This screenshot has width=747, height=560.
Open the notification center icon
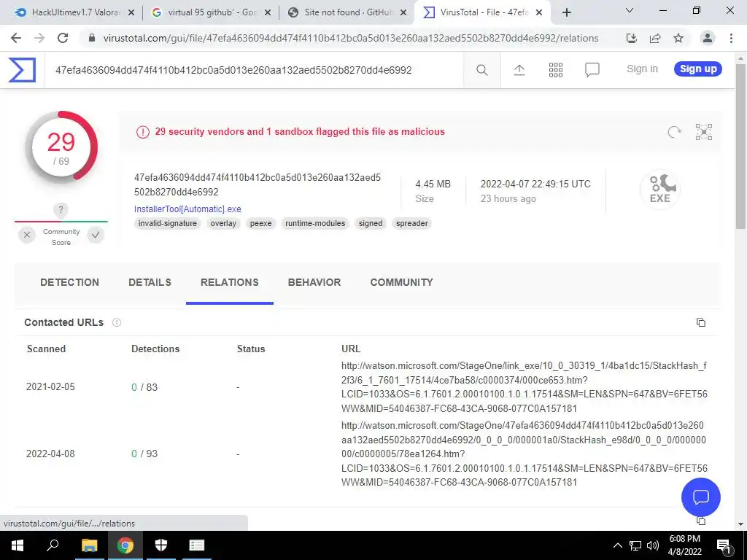(724, 545)
